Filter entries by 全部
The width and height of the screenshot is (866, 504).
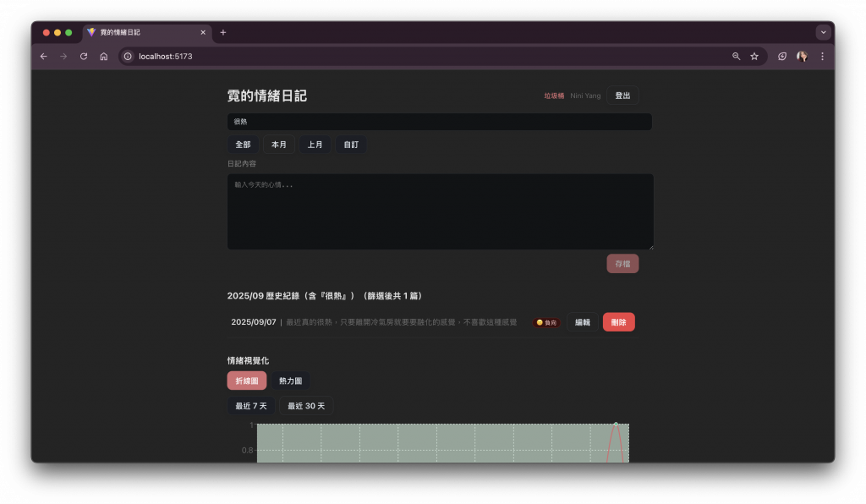click(x=243, y=145)
